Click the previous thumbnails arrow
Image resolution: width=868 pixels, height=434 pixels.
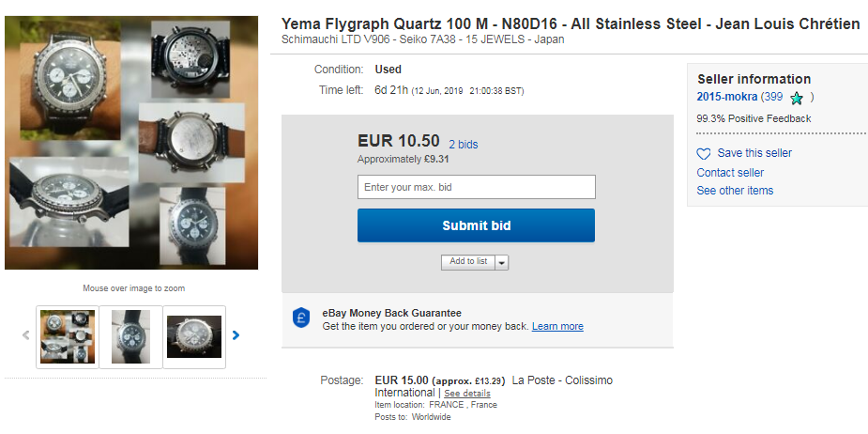tap(26, 335)
